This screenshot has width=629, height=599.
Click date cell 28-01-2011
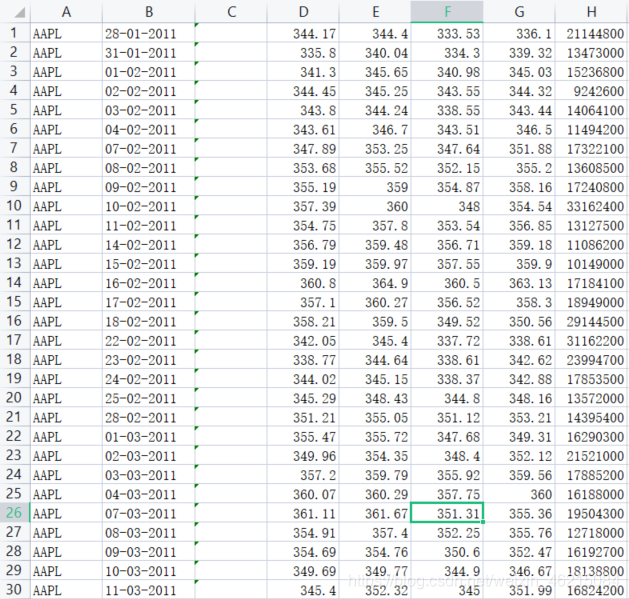[x=149, y=33]
